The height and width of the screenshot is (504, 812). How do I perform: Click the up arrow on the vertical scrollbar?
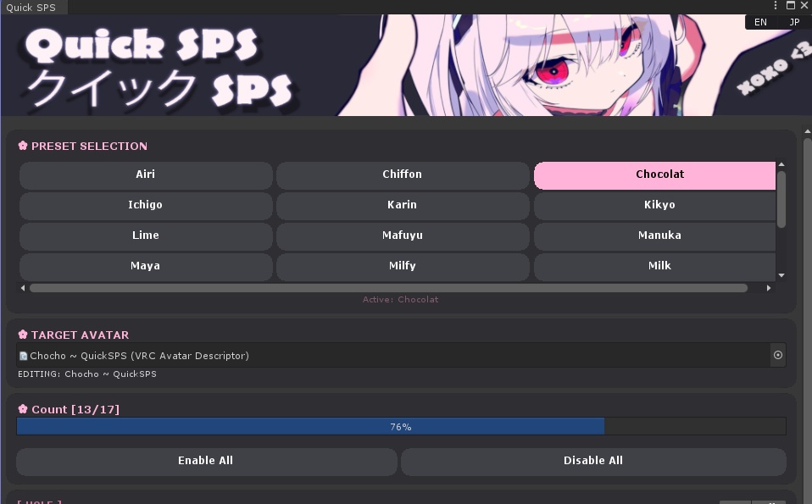point(806,130)
